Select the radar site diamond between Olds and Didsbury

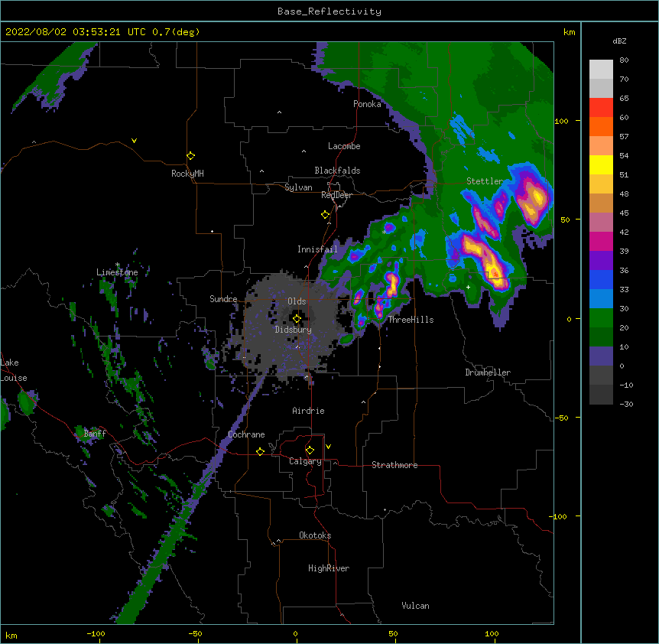297,319
